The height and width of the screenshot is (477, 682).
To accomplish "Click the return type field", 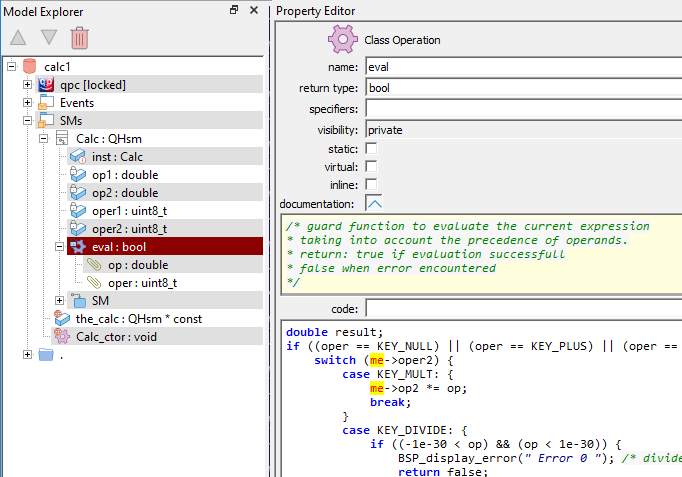I will pos(522,88).
